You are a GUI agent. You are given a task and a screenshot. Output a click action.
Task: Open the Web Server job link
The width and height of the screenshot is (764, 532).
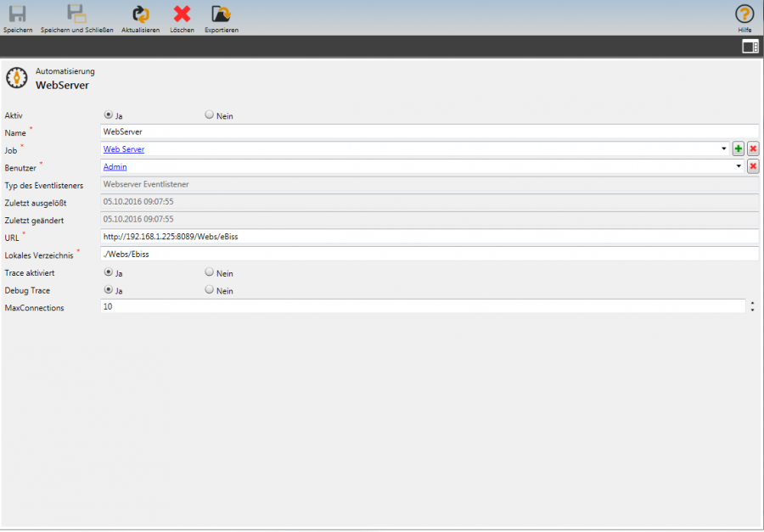click(x=124, y=149)
